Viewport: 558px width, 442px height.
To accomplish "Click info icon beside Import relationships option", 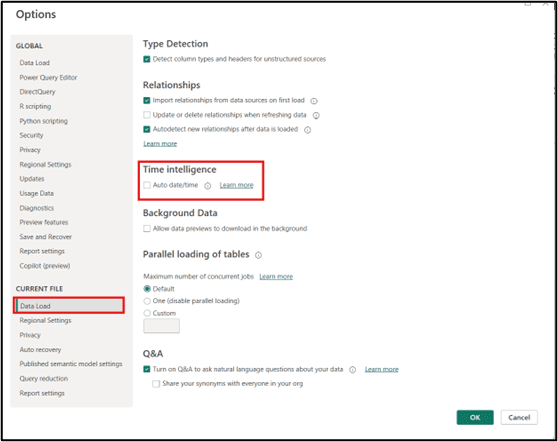I will point(314,101).
